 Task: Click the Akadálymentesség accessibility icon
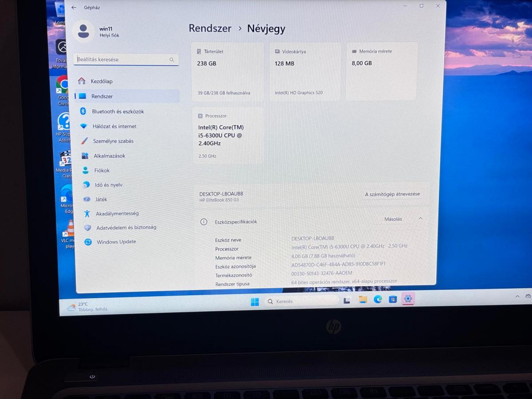[x=87, y=214]
